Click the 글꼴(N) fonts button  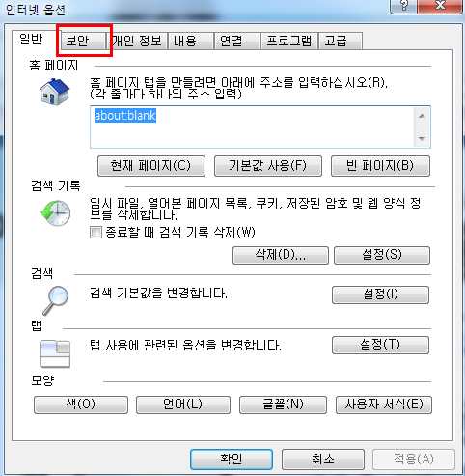point(283,405)
